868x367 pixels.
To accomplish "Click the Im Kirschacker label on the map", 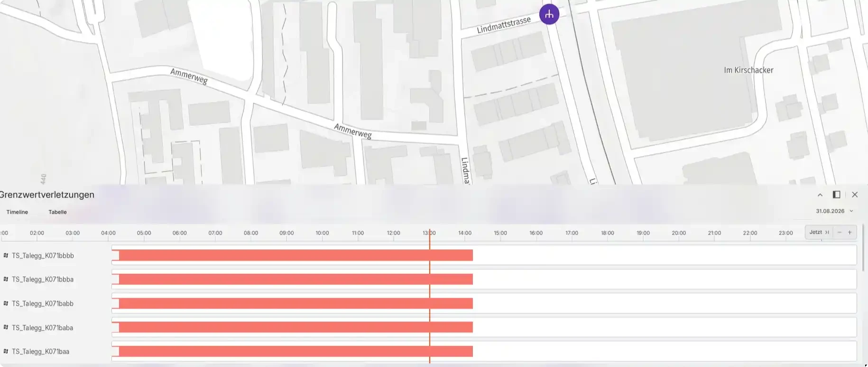I will 748,70.
